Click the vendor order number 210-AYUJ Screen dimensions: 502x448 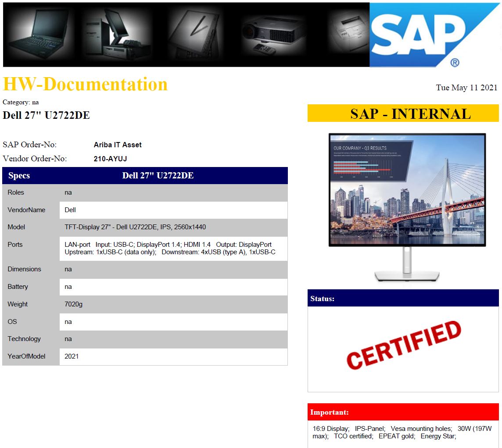[x=111, y=159]
